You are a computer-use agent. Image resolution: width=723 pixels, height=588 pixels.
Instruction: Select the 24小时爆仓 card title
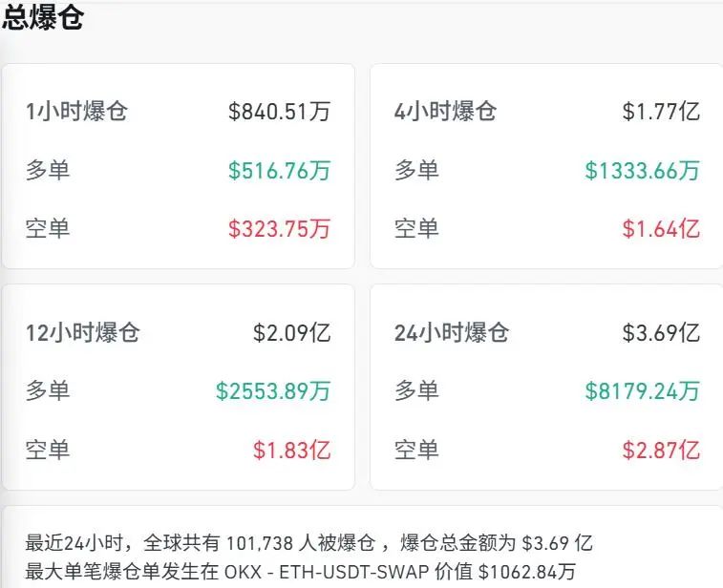pyautogui.click(x=452, y=333)
